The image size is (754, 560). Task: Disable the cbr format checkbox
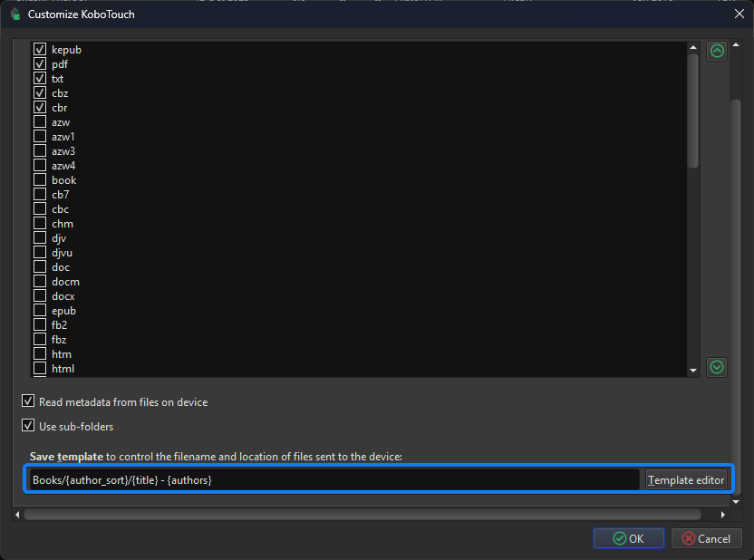[x=40, y=107]
